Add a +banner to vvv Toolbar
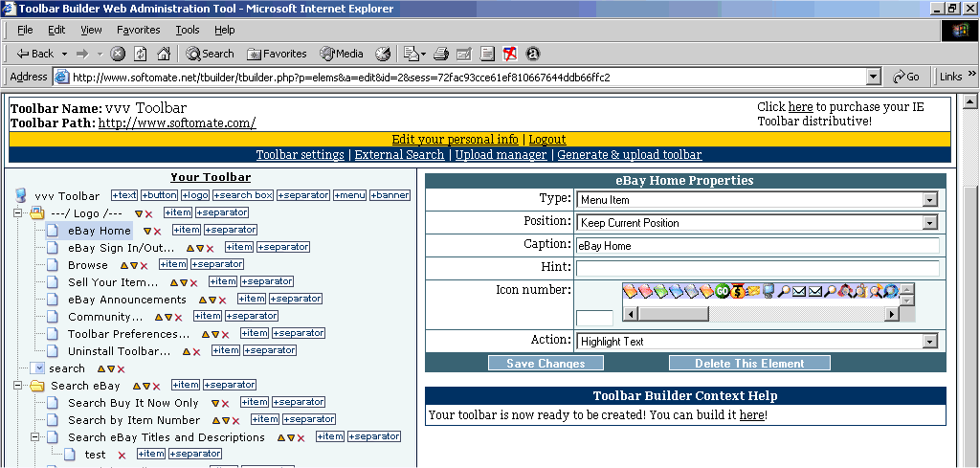 (x=390, y=195)
